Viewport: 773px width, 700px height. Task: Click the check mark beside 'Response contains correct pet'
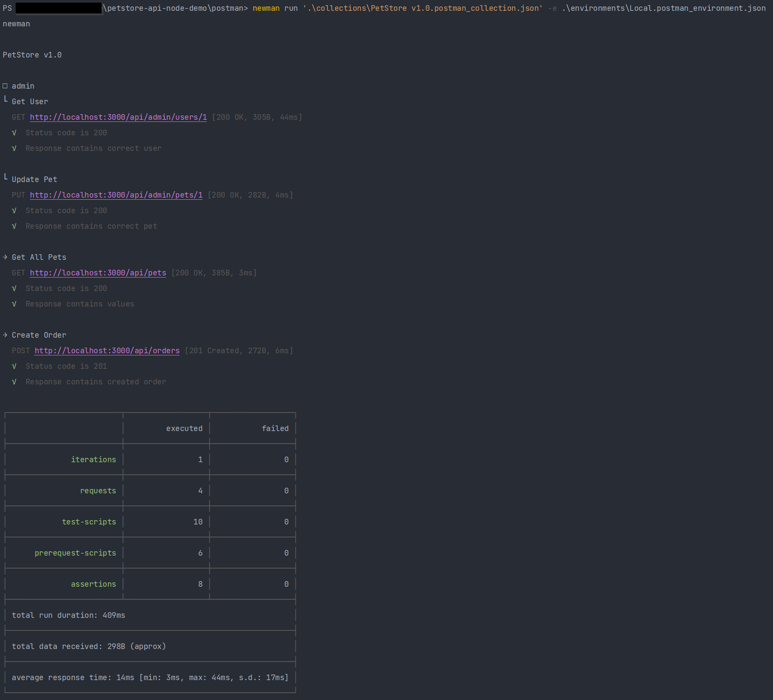[x=14, y=226]
